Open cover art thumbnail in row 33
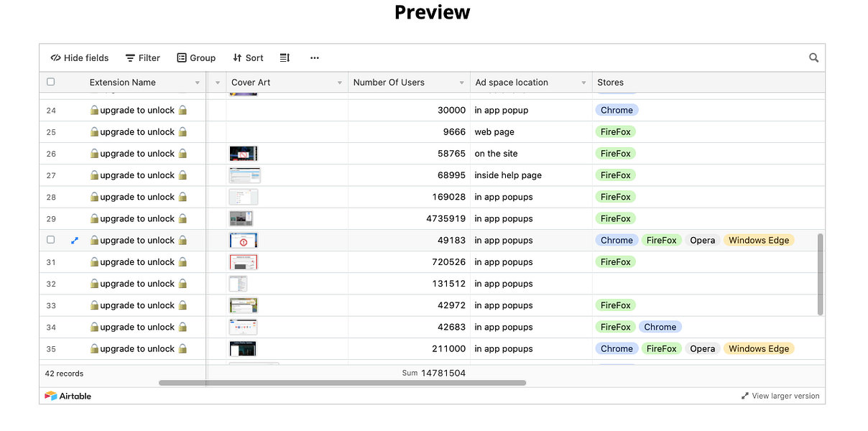 coord(243,305)
